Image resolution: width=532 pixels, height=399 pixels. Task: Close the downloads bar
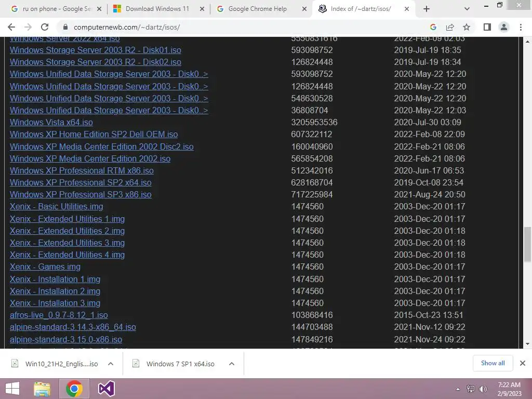pos(523,363)
